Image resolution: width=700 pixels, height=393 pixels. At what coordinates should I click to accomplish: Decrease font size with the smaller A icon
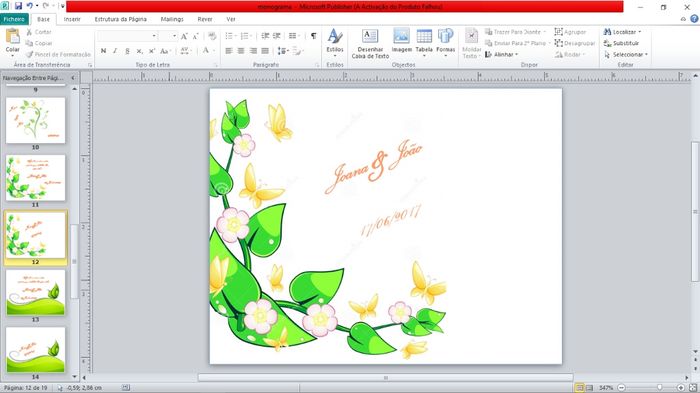tap(196, 36)
